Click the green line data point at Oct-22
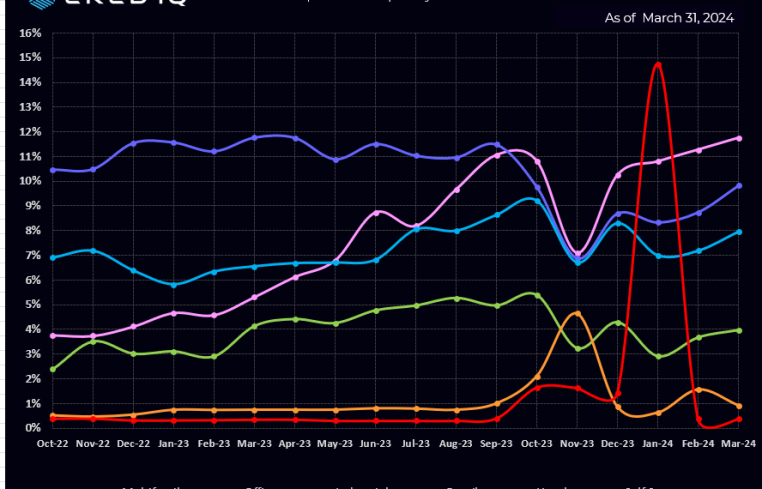762x489 pixels. (x=52, y=369)
